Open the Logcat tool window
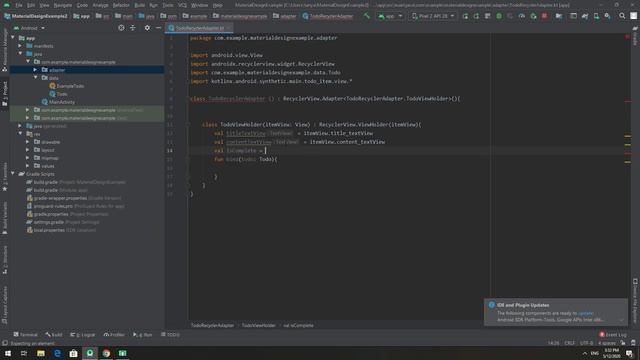This screenshot has width=640, height=360. coord(82,334)
